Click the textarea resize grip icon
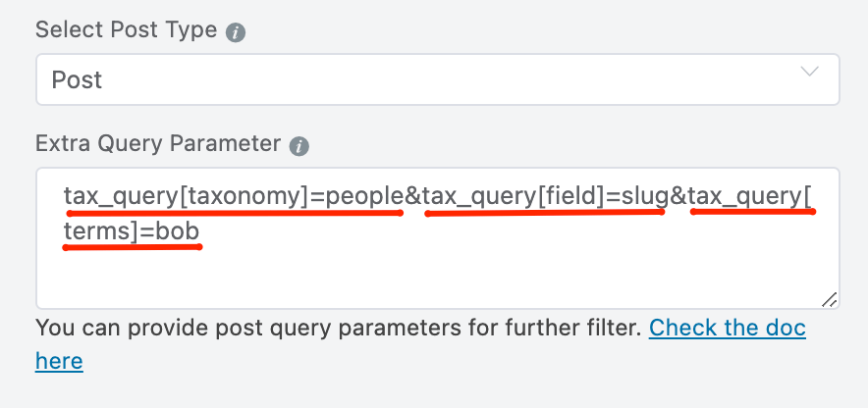The height and width of the screenshot is (408, 868). (x=829, y=299)
